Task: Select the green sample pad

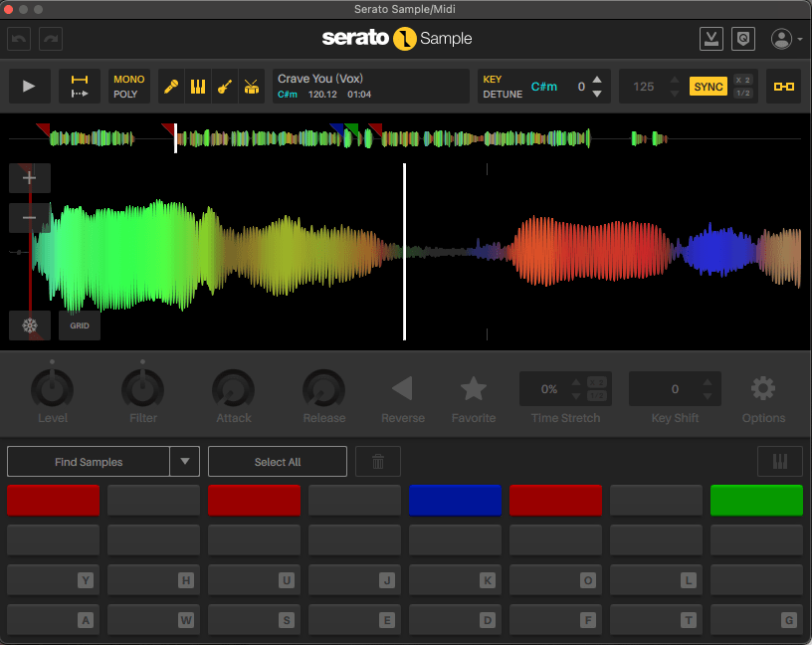Action: tap(756, 500)
